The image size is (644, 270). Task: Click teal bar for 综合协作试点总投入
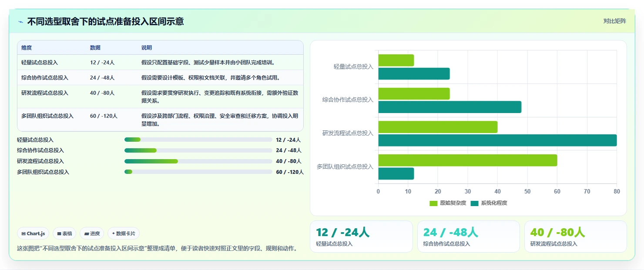pos(450,107)
